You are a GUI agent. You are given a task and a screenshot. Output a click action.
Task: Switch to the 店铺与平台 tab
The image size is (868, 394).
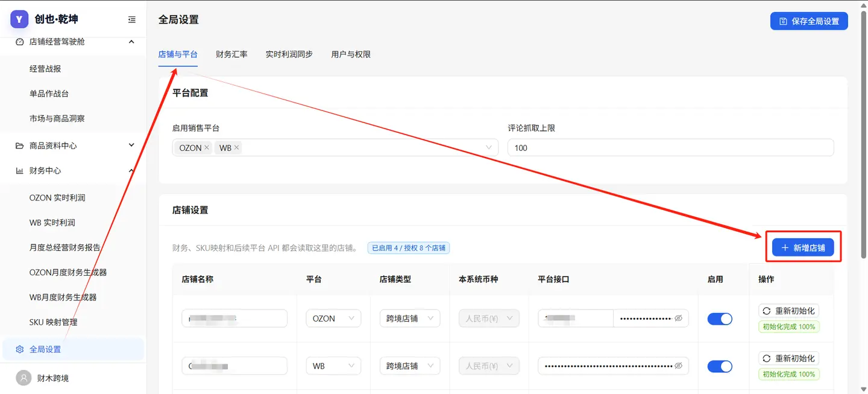click(x=178, y=54)
